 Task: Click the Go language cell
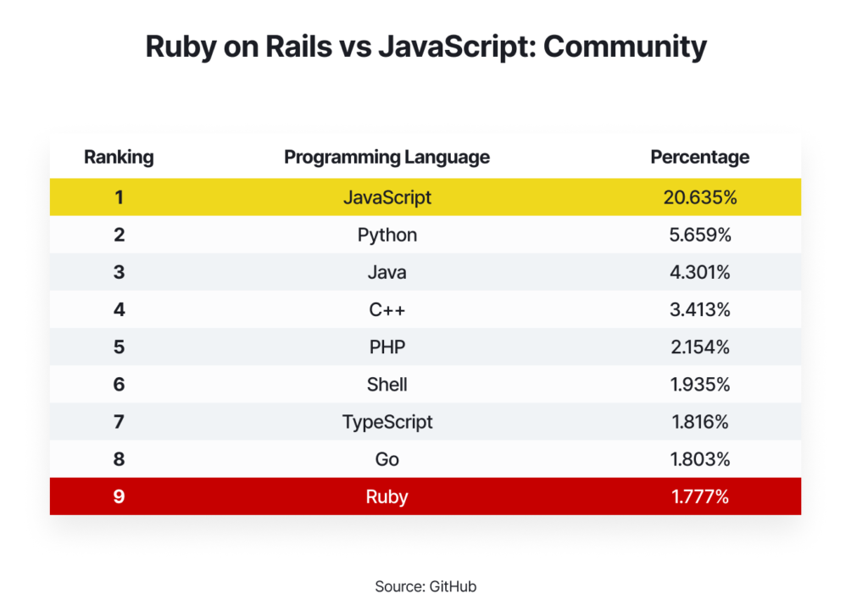point(387,458)
